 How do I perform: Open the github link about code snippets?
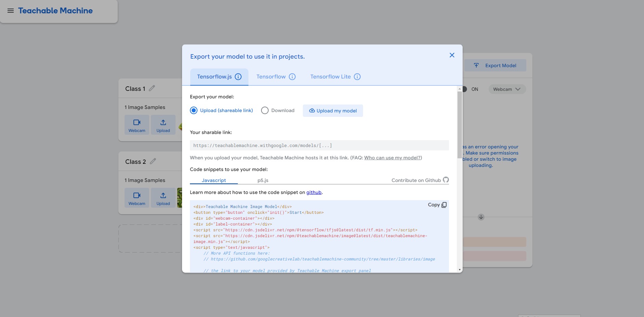click(314, 192)
